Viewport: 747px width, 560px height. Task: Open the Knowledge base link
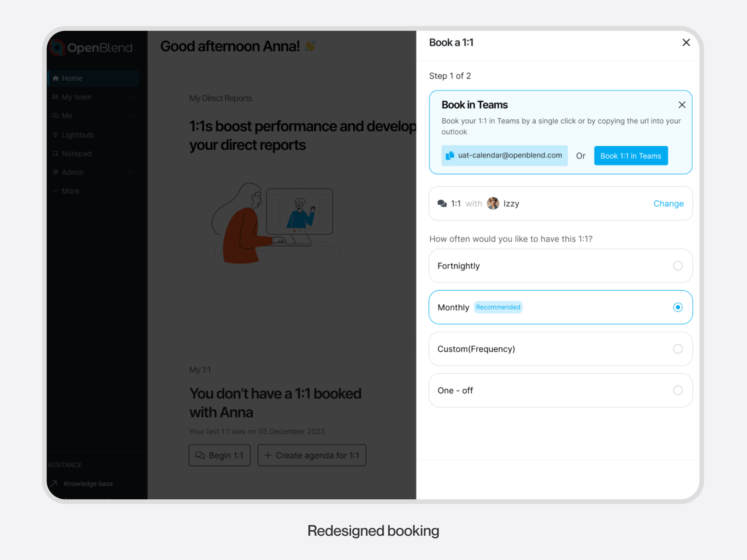(88, 484)
